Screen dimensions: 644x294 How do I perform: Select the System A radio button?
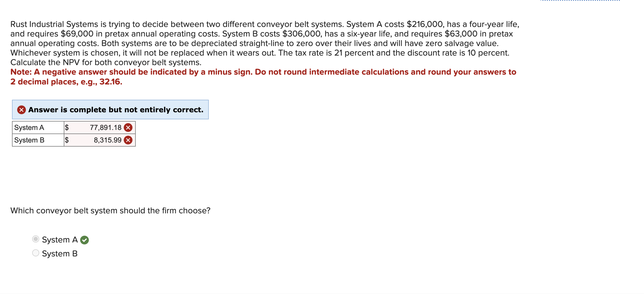pyautogui.click(x=35, y=240)
